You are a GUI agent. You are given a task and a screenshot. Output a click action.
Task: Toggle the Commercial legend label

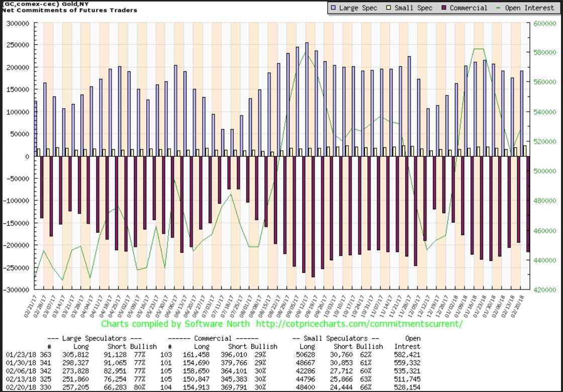[468, 8]
